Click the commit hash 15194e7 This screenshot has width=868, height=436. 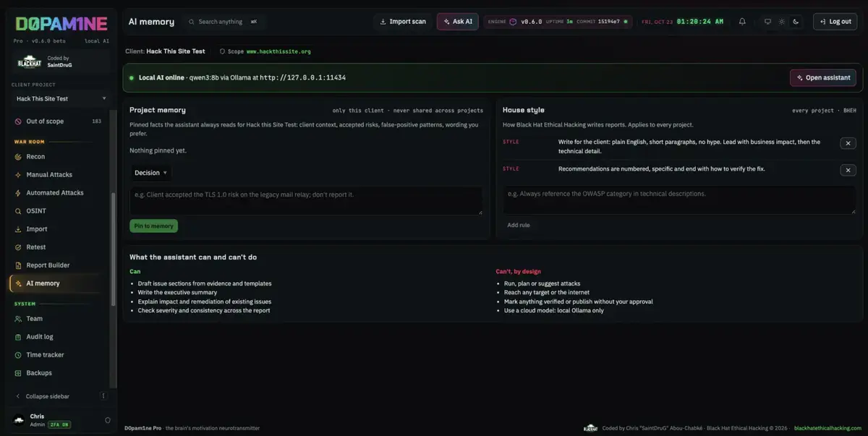[x=609, y=22]
